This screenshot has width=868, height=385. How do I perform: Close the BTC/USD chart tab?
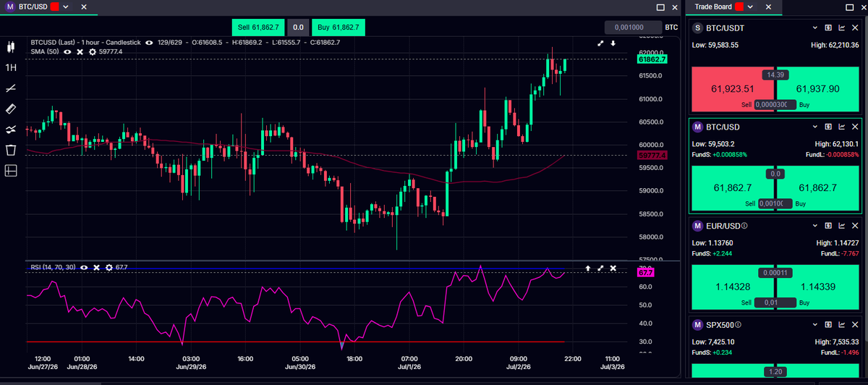[83, 7]
